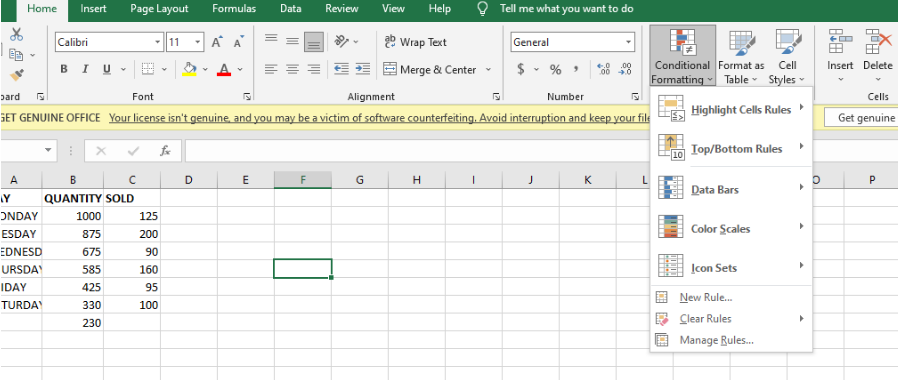Screen dimensions: 898x380
Task: Choose New Rule... menu item
Action: [x=731, y=297]
